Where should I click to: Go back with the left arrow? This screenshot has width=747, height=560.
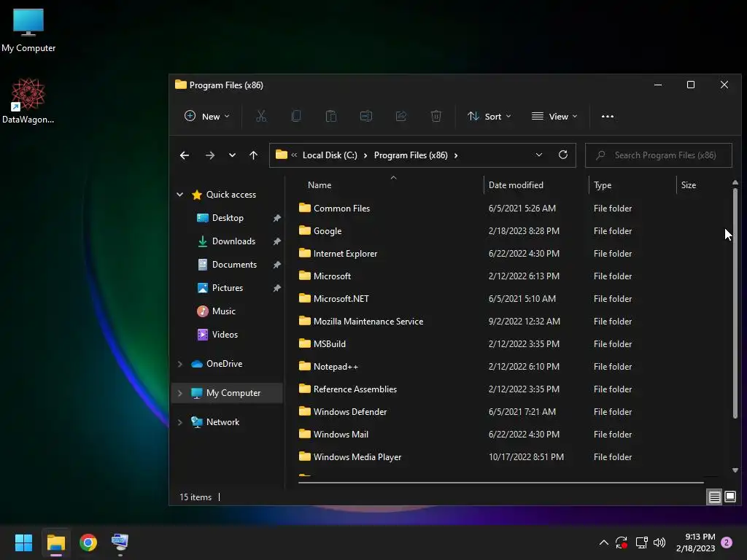pyautogui.click(x=185, y=155)
